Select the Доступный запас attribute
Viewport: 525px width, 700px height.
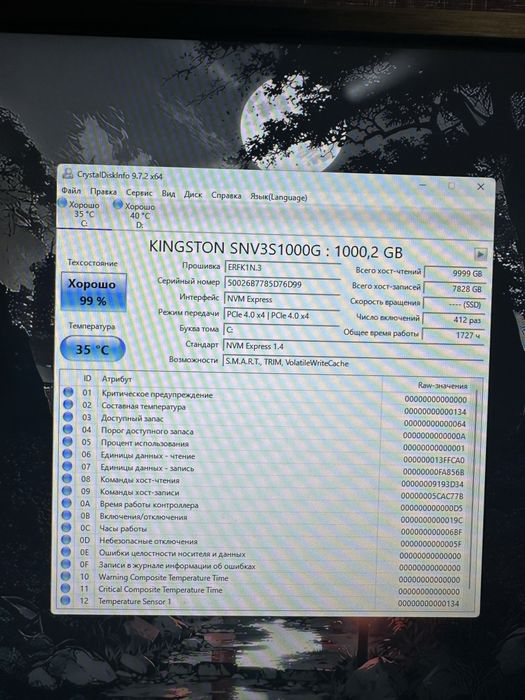tap(132, 418)
